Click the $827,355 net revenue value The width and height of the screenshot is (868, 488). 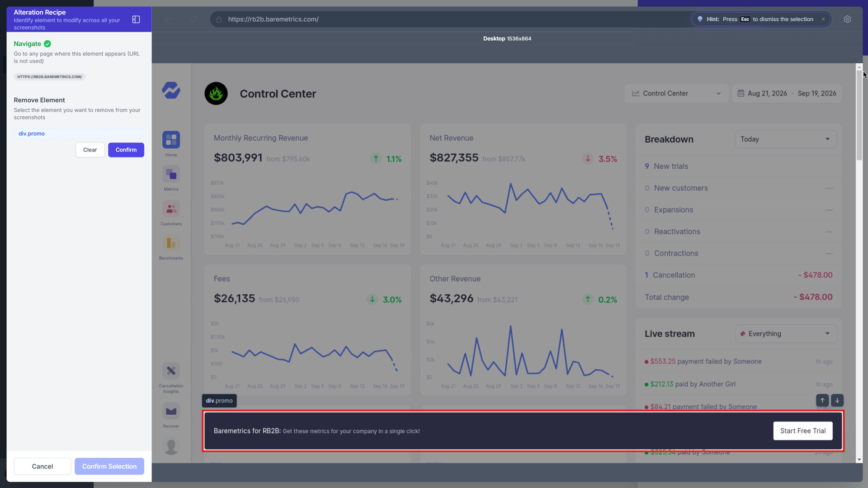coord(454,158)
